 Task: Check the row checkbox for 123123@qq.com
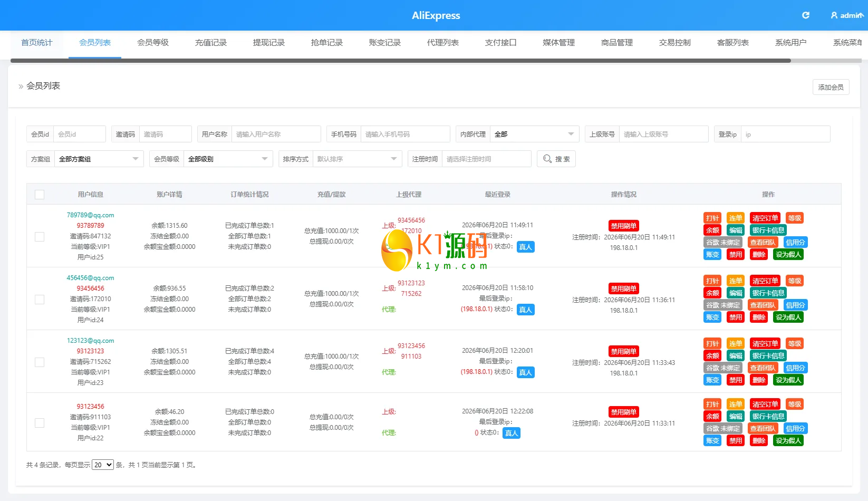[40, 362]
